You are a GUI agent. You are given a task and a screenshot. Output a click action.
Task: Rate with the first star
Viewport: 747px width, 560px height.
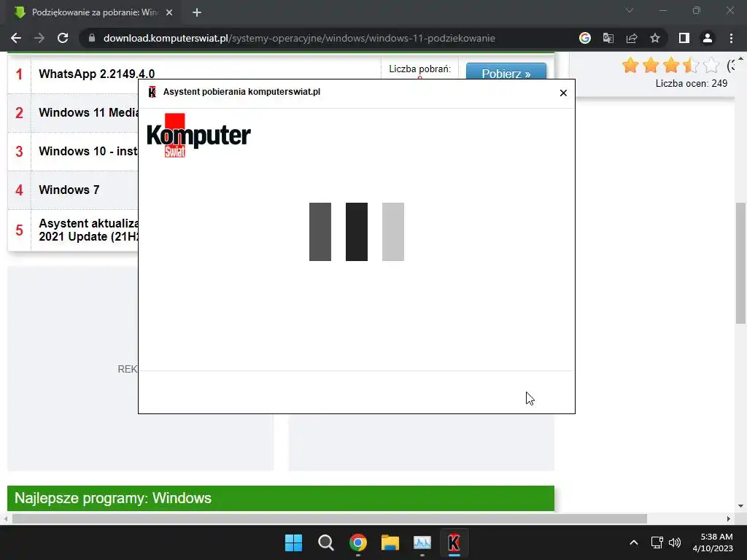coord(630,65)
